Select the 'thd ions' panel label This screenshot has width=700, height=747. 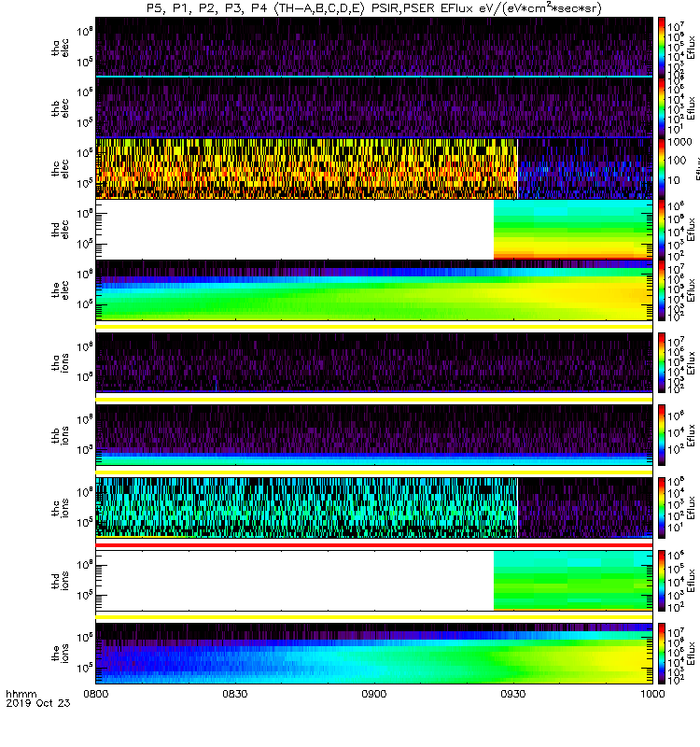[61, 581]
